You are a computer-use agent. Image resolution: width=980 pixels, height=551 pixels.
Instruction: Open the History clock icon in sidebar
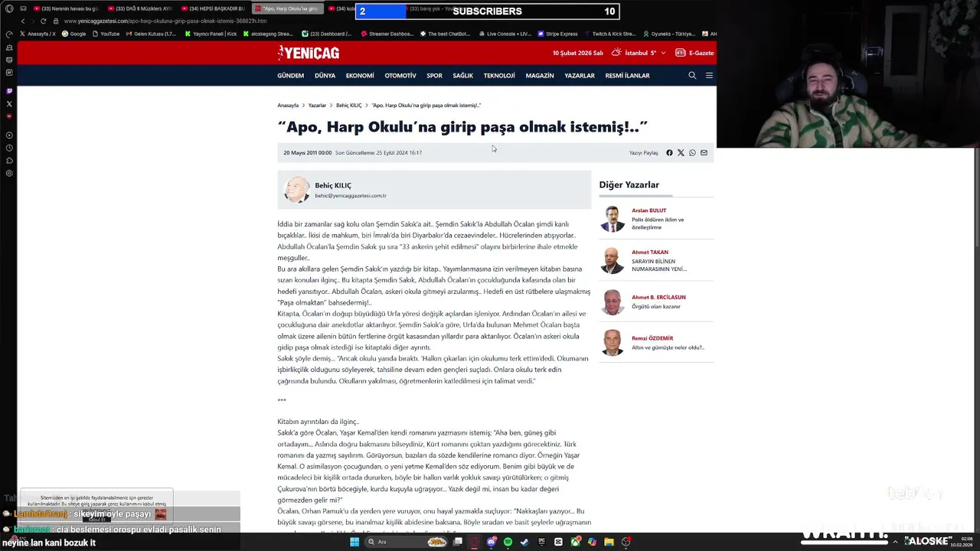pyautogui.click(x=9, y=148)
